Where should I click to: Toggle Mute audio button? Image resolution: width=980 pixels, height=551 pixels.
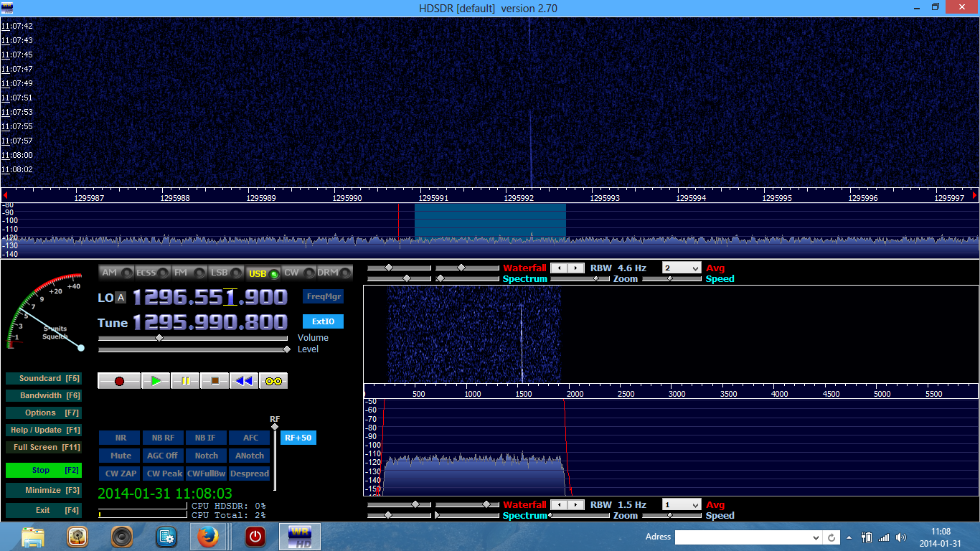tap(121, 456)
